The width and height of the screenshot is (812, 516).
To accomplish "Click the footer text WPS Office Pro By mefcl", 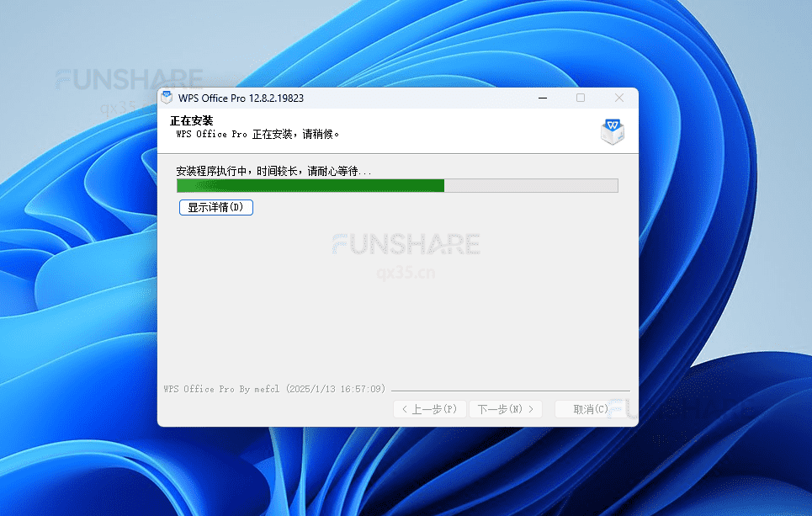I will 221,389.
